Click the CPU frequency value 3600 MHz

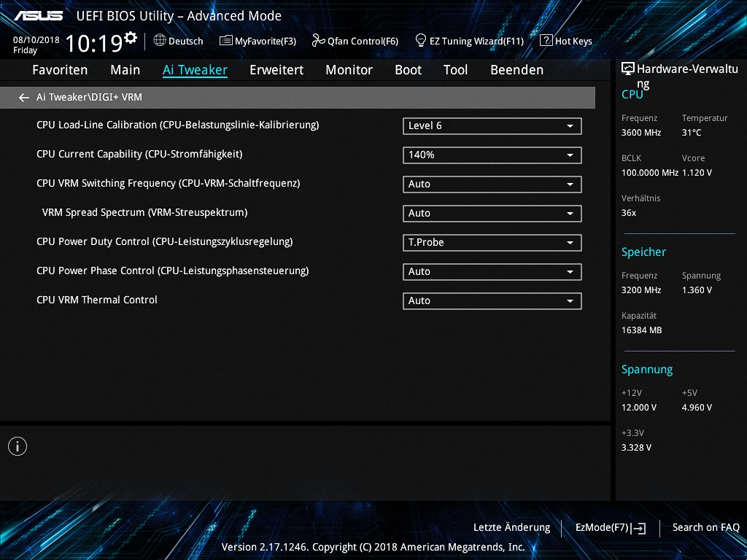tap(641, 133)
